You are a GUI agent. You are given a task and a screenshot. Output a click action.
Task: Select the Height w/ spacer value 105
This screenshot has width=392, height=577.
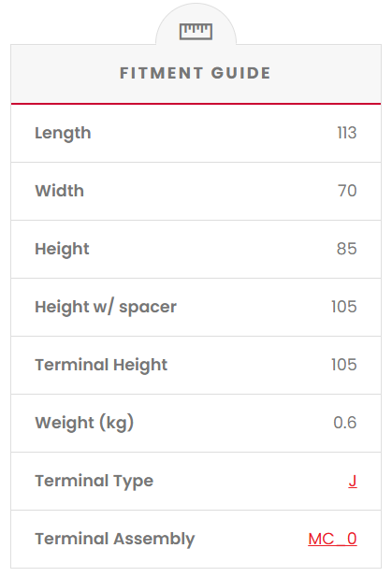click(x=344, y=307)
